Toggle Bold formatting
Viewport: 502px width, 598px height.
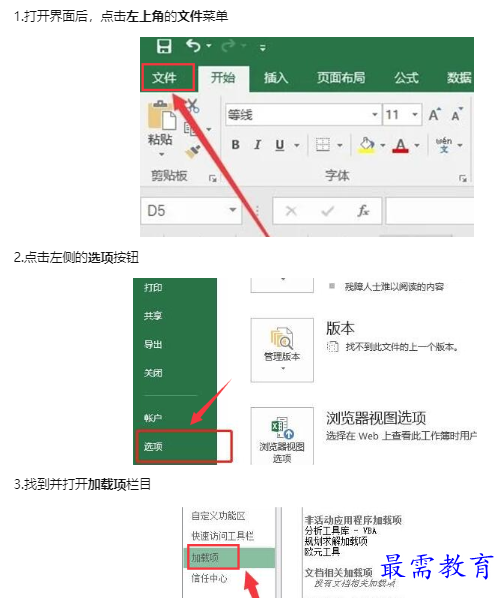(236, 145)
